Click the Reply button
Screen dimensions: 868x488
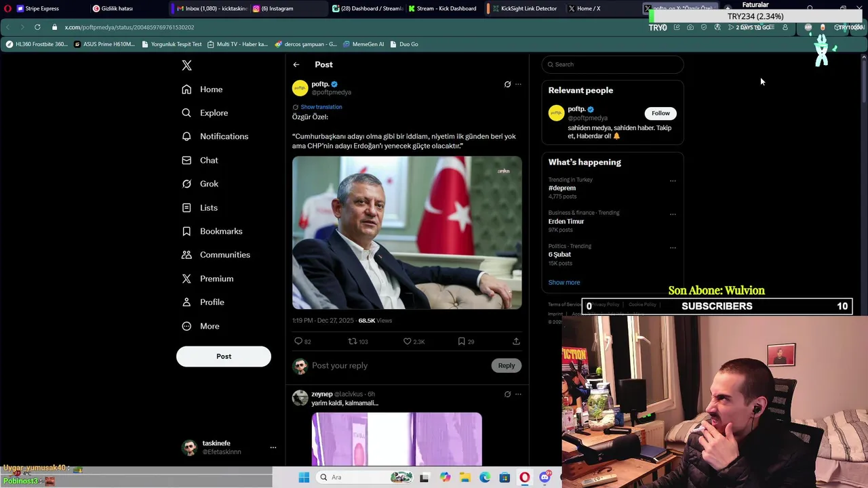pyautogui.click(x=507, y=366)
